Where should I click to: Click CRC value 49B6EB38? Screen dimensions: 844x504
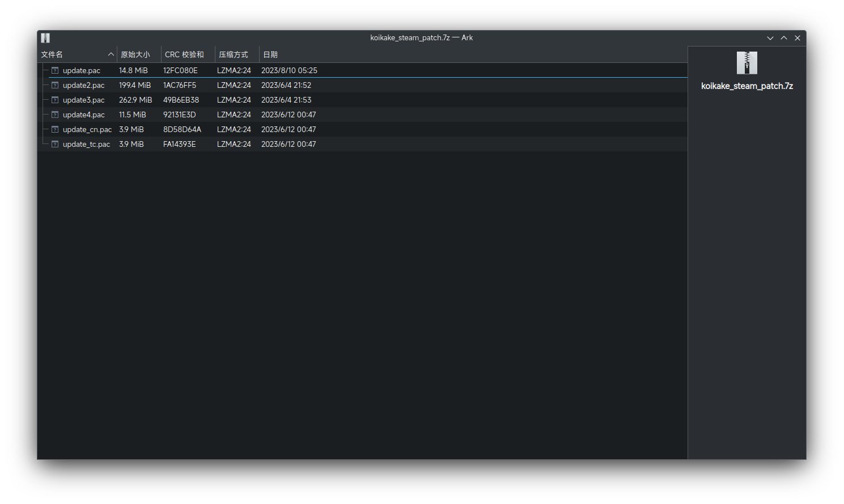[181, 100]
